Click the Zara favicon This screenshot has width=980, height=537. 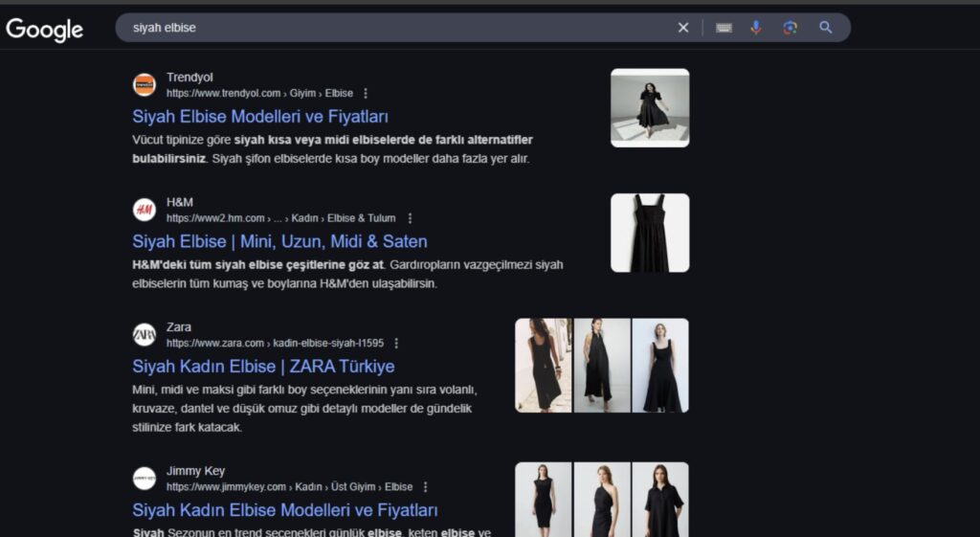point(145,334)
